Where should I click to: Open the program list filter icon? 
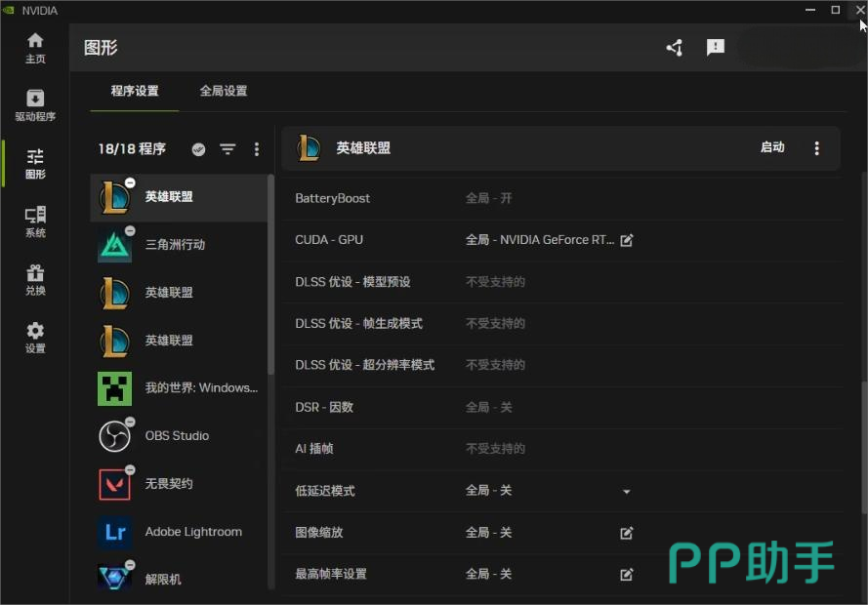[x=227, y=149]
